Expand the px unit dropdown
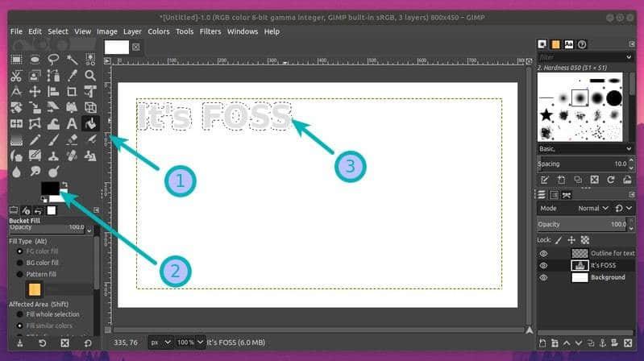Image resolution: width=644 pixels, height=361 pixels. coord(162,342)
